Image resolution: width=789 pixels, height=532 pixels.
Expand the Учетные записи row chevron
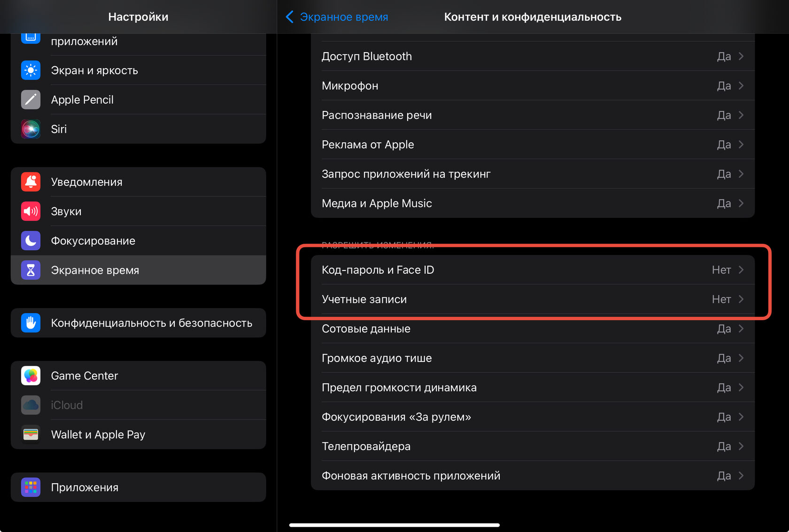point(741,299)
